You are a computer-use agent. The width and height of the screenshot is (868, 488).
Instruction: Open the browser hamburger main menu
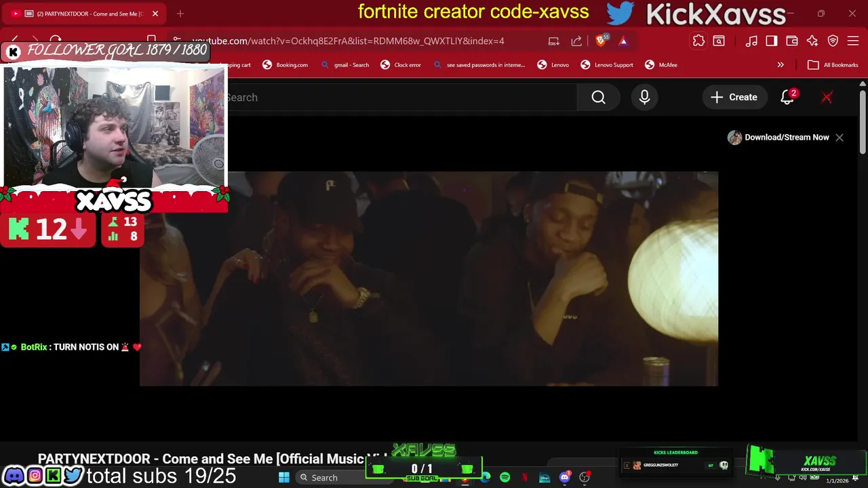click(x=853, y=41)
